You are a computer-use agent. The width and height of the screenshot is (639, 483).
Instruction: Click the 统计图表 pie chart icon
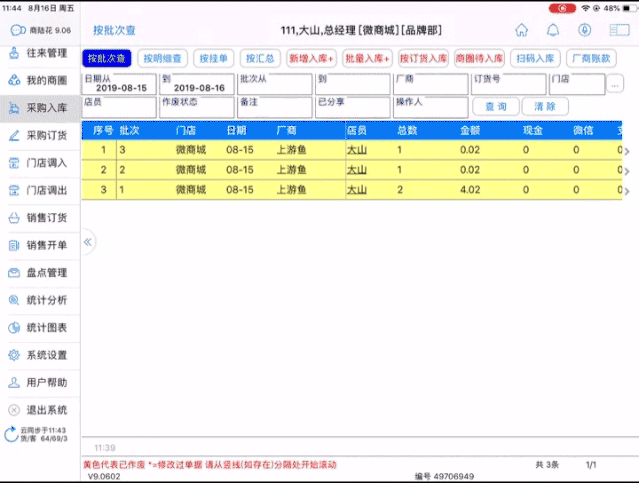[14, 328]
